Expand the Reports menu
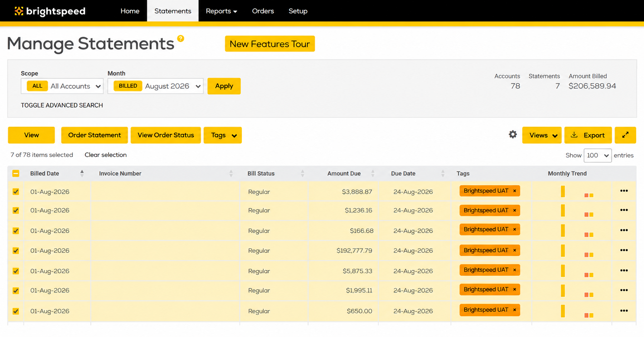 tap(221, 11)
